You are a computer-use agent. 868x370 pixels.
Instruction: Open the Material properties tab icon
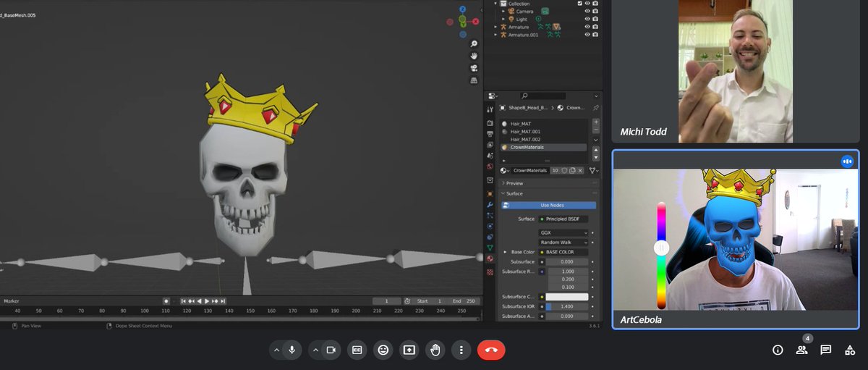[x=490, y=258]
